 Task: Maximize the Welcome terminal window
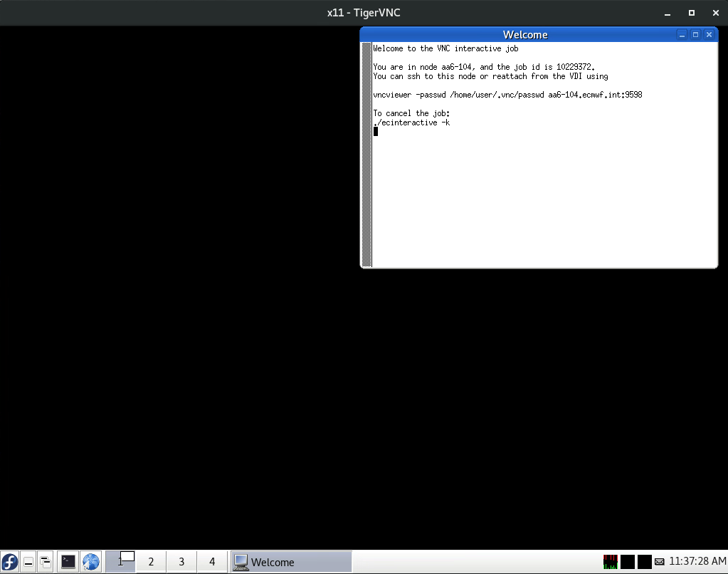tap(695, 34)
